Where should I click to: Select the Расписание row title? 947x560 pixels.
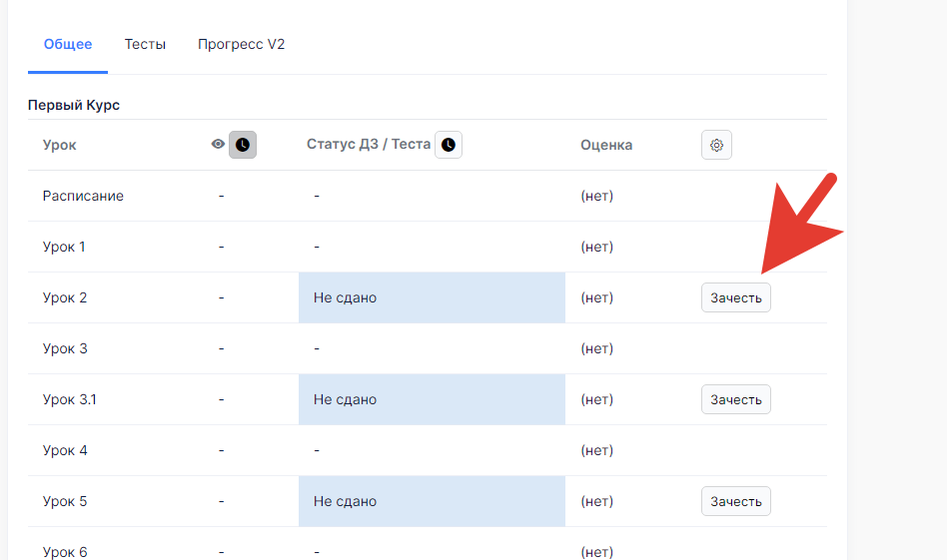coord(83,196)
